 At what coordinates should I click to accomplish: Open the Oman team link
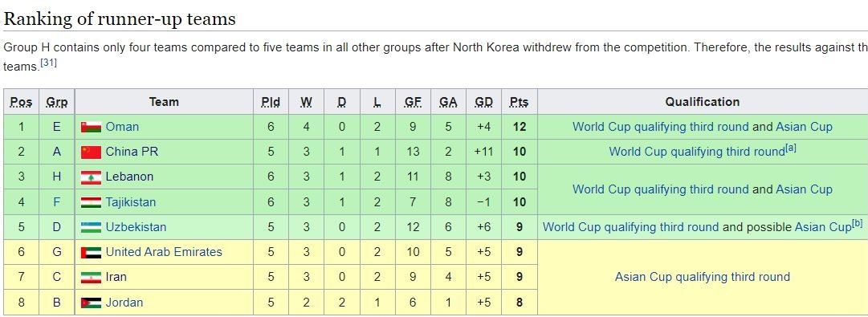point(122,127)
